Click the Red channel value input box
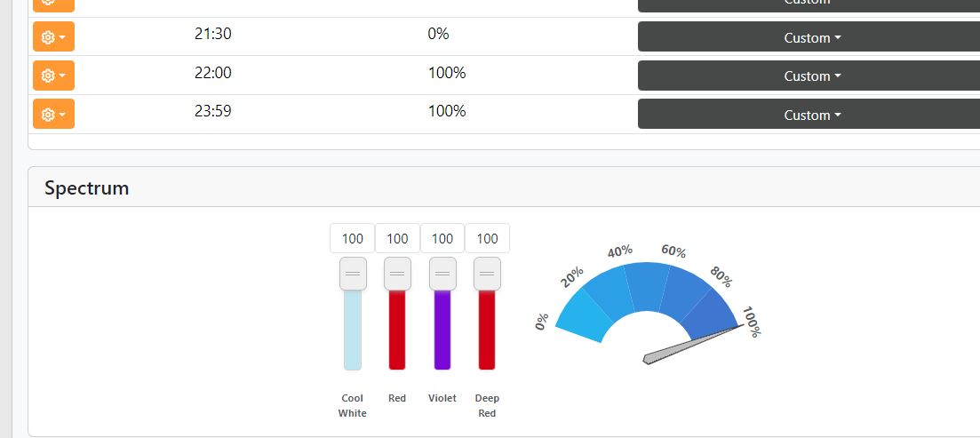This screenshot has height=438, width=980. coord(397,238)
